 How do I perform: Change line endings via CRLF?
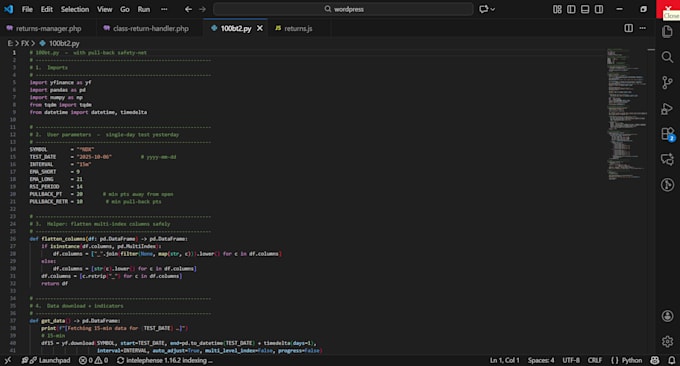coord(595,360)
